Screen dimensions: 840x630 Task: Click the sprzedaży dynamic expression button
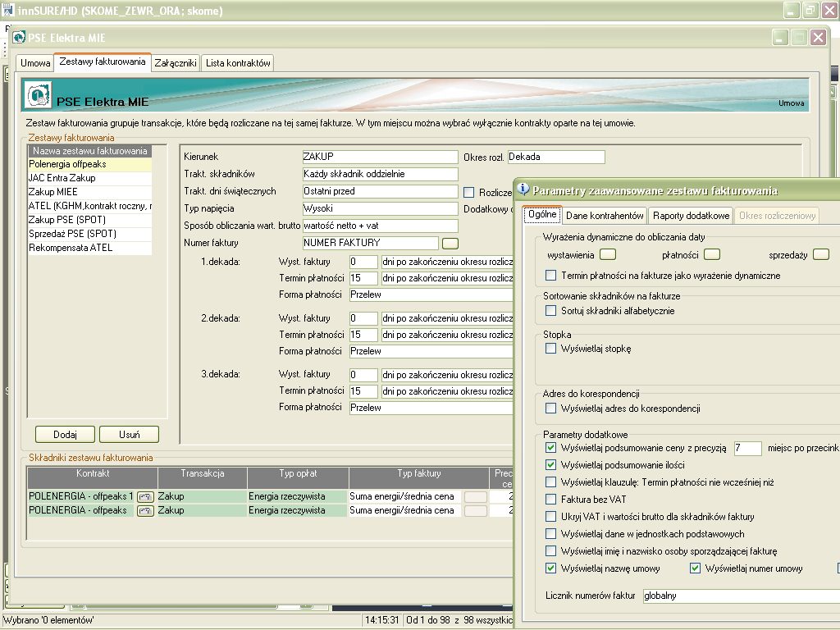pyautogui.click(x=820, y=254)
